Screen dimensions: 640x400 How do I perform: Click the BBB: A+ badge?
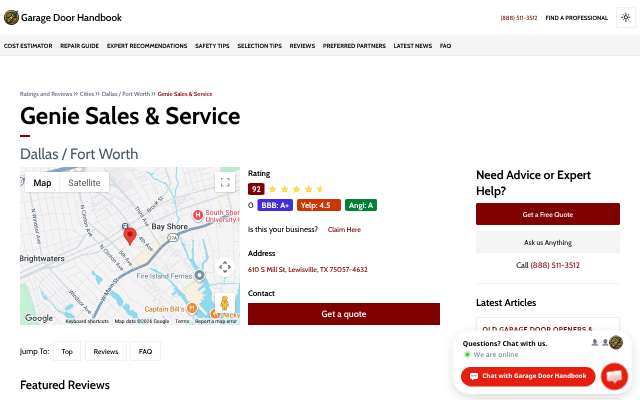[275, 205]
